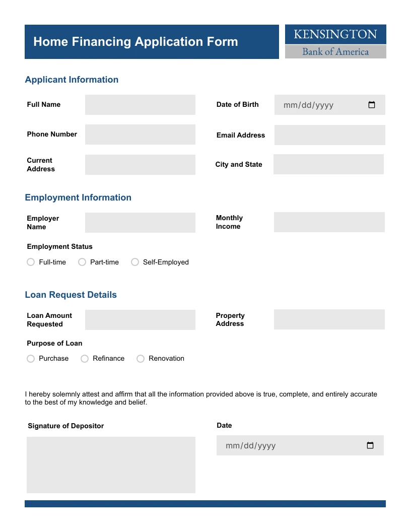Click the Kensington Bank of America logo

tap(335, 42)
